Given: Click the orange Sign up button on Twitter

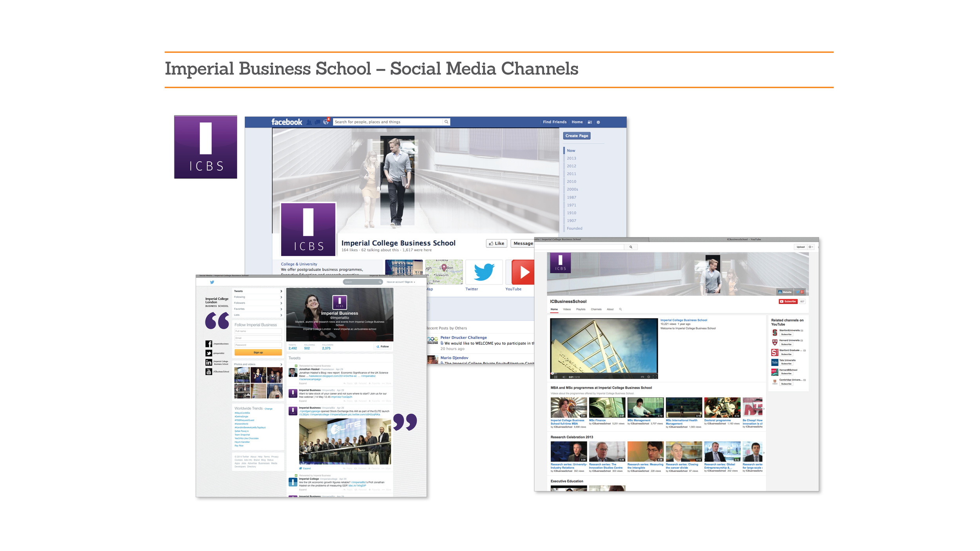Looking at the screenshot, I should (258, 352).
